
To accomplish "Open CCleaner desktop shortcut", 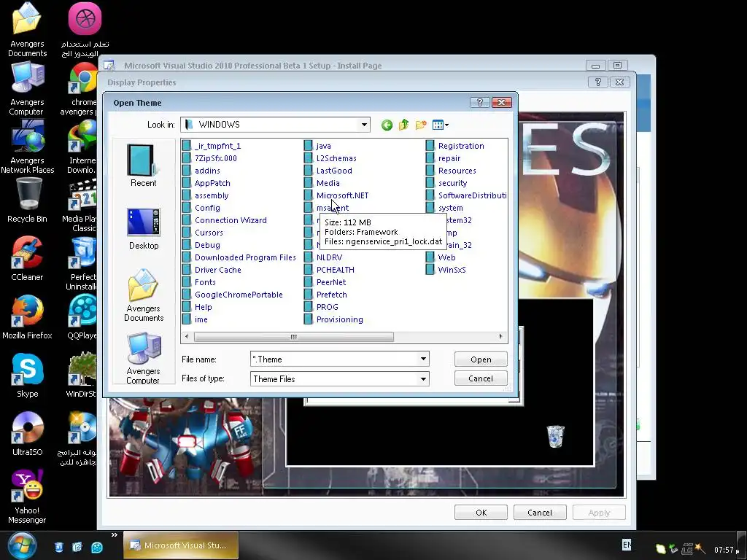I will pos(27,259).
